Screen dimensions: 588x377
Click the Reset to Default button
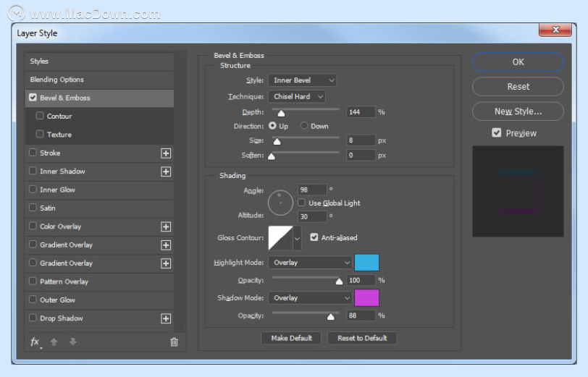(x=362, y=338)
